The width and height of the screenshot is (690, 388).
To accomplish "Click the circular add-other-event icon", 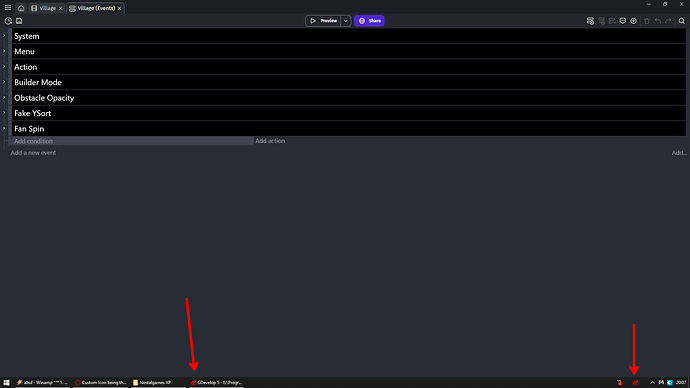I will [x=633, y=21].
